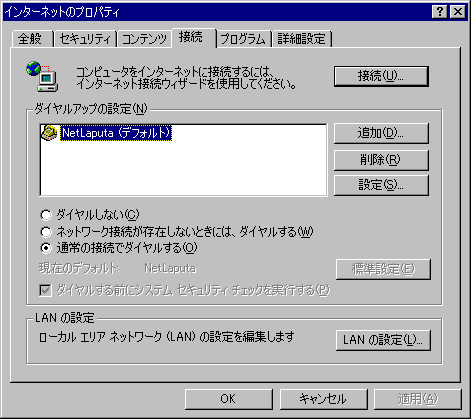
Task: Click the NetLaputa dial-up phone icon
Action: (49, 133)
